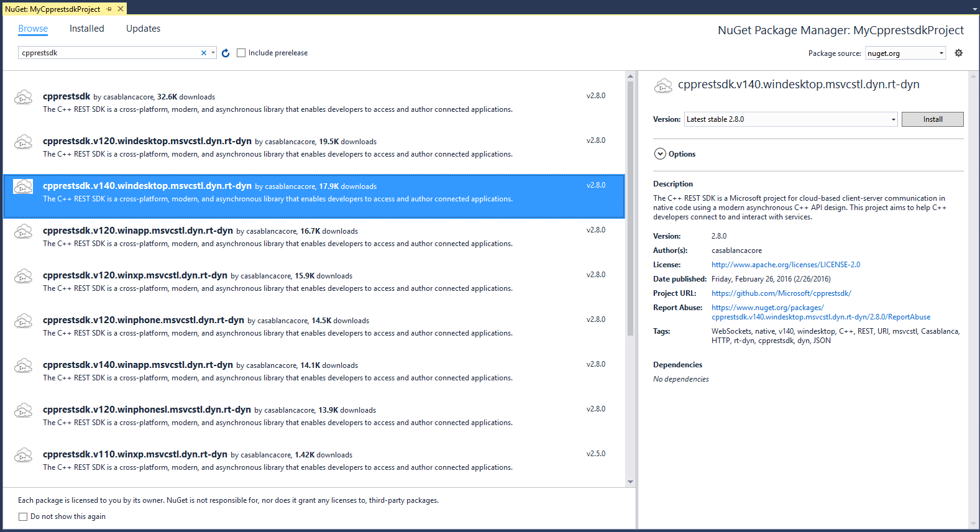Click the icon of cpprestsdk.v120.winphone package
The width and height of the screenshot is (980, 532).
(24, 321)
